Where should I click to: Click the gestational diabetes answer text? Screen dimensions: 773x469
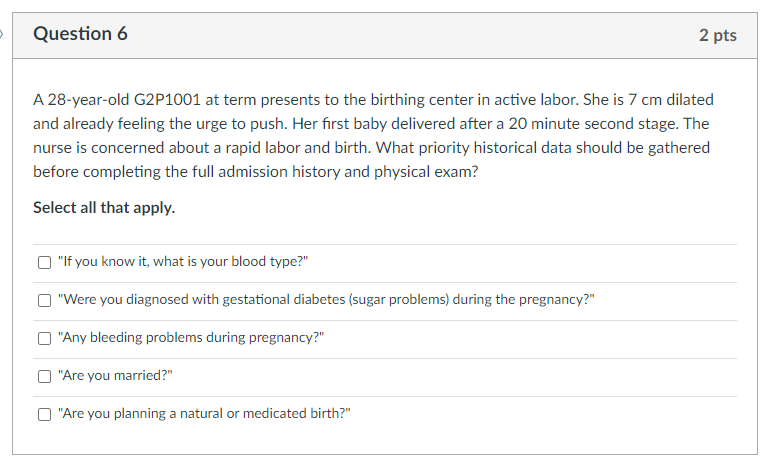click(327, 300)
